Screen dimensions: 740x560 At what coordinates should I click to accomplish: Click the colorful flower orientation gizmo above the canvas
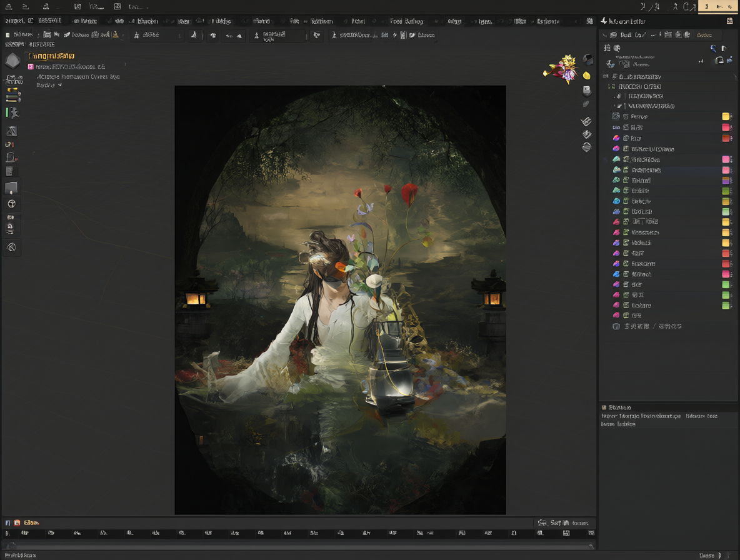562,69
